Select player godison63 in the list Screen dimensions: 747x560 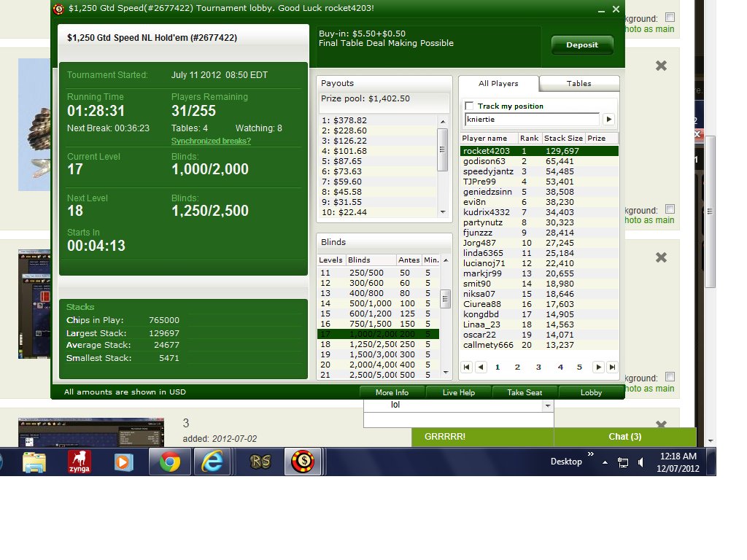(539, 161)
